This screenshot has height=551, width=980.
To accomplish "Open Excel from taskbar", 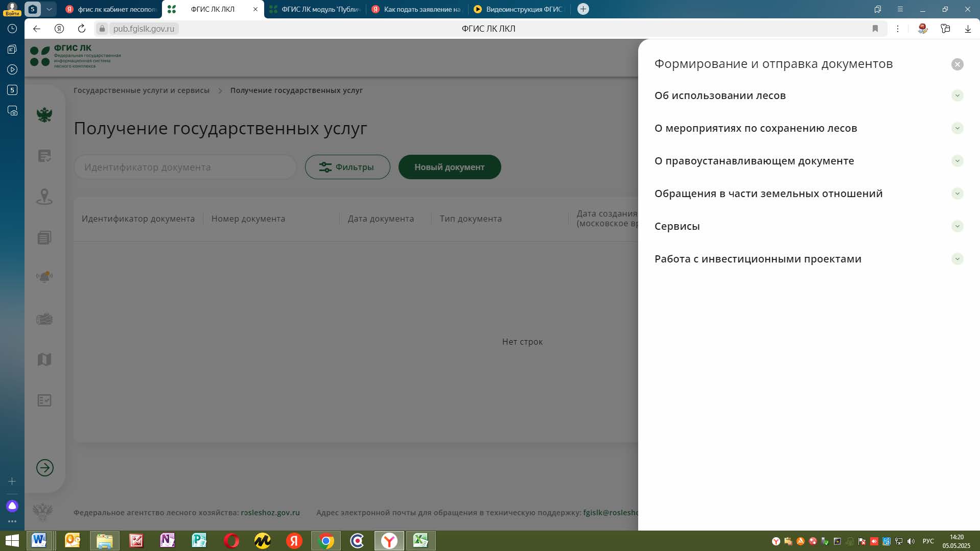I will coord(421,541).
